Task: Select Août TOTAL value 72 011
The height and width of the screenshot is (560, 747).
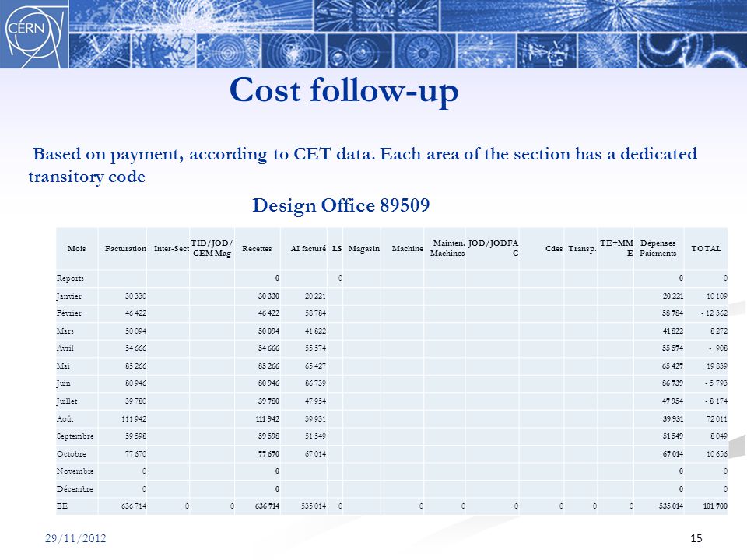Action: click(717, 419)
